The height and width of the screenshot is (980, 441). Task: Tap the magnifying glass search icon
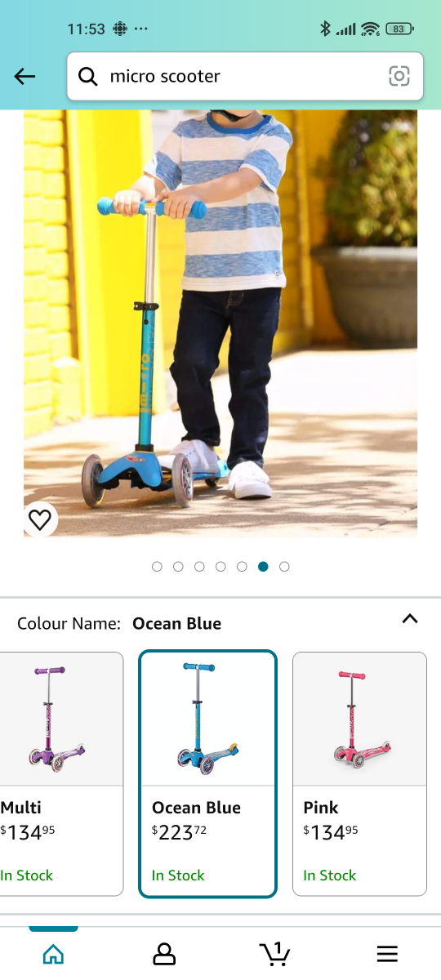(x=88, y=77)
